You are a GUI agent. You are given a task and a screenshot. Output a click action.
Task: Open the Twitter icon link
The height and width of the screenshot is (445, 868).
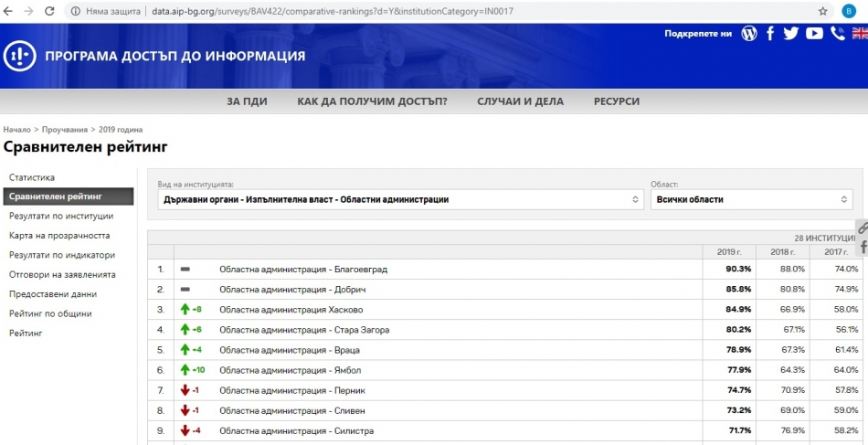point(791,34)
